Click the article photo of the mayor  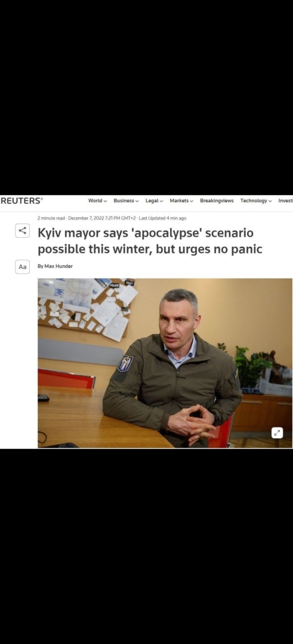[165, 363]
